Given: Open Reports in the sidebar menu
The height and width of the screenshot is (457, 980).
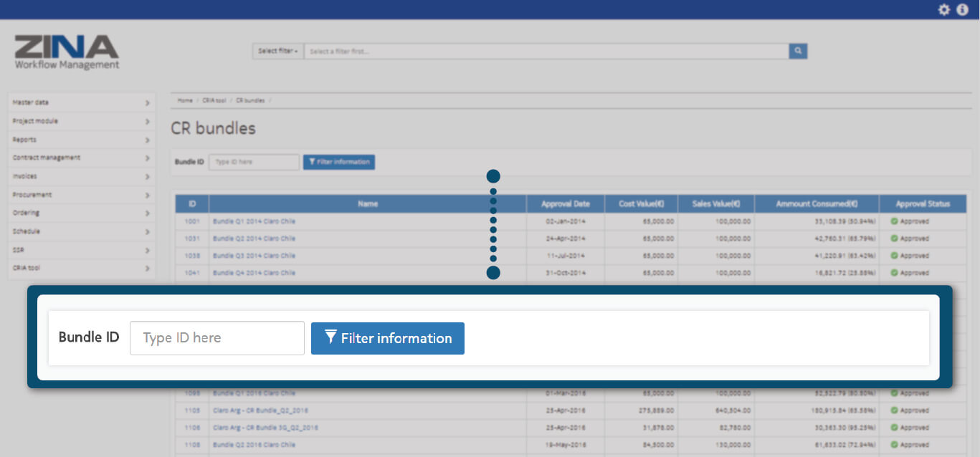Looking at the screenshot, I should click(x=80, y=140).
